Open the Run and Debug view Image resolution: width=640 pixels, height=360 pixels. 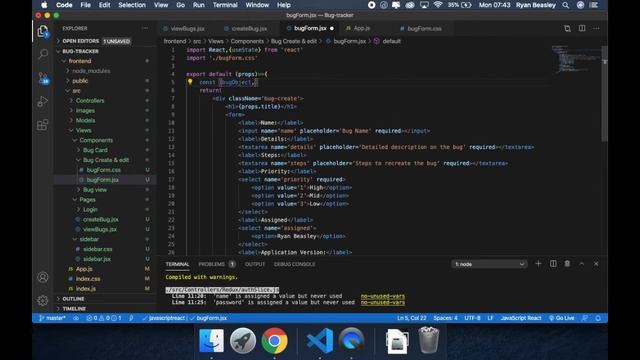42,101
